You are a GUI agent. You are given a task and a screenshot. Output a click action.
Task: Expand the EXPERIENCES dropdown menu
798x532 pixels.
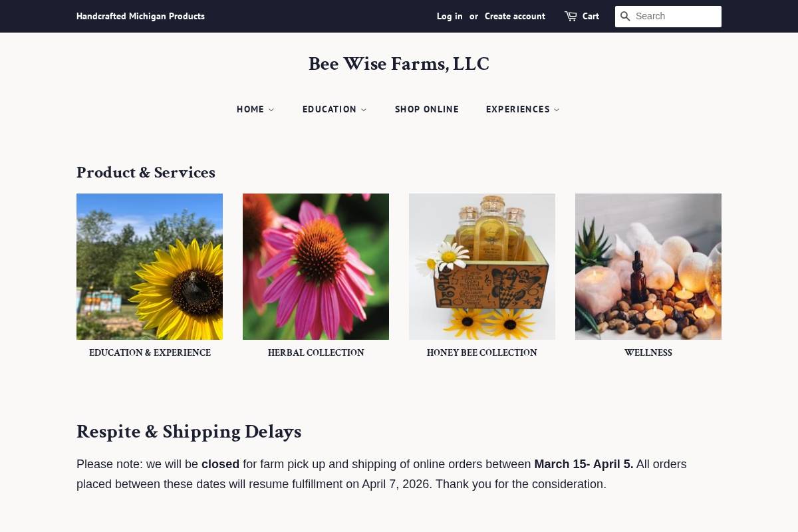point(523,109)
